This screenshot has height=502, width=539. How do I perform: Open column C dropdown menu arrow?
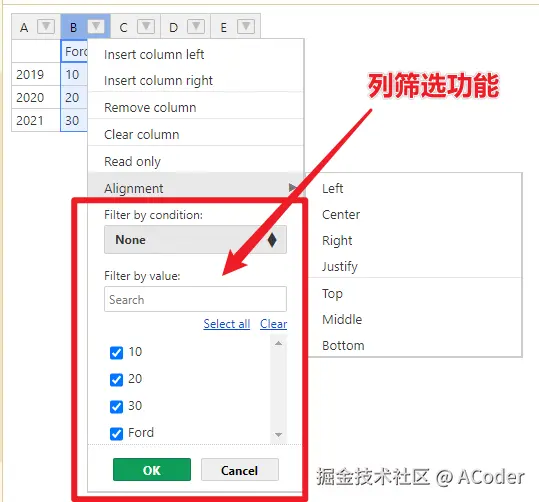click(x=146, y=26)
